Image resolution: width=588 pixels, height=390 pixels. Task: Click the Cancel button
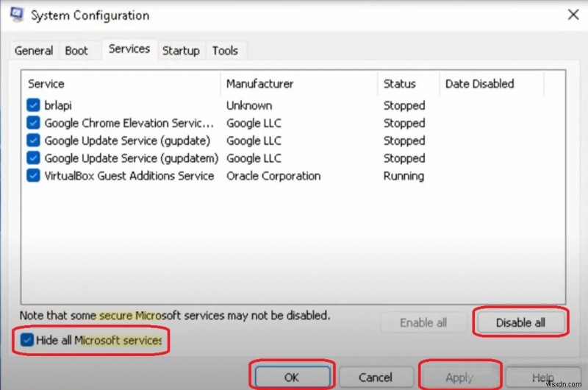point(376,377)
